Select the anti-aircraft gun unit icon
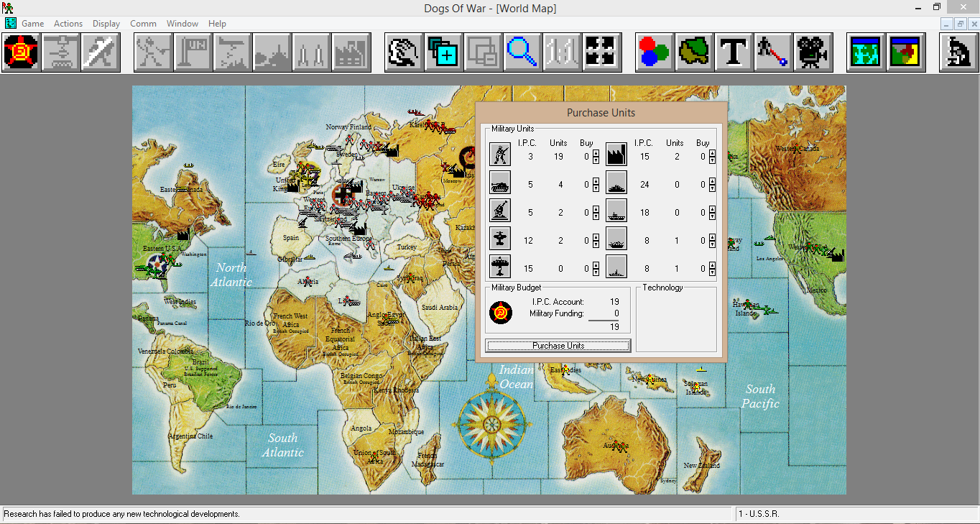 [x=500, y=211]
